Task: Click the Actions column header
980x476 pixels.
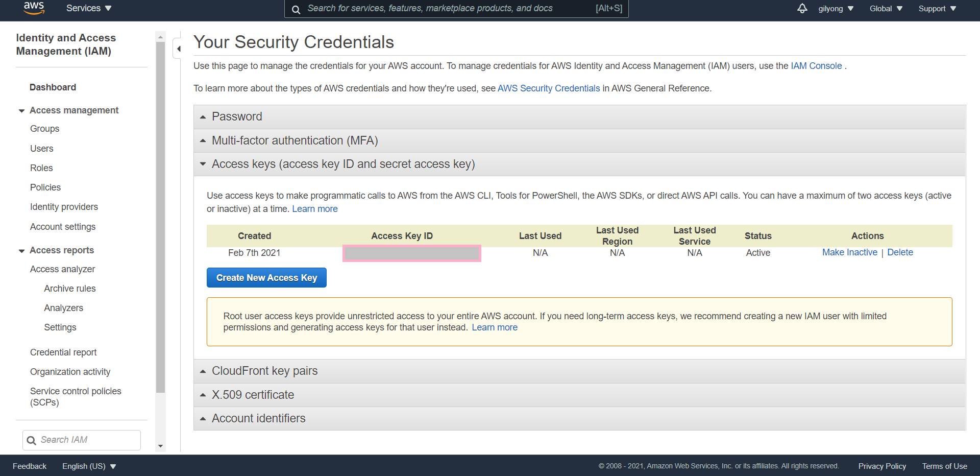Action: point(867,236)
